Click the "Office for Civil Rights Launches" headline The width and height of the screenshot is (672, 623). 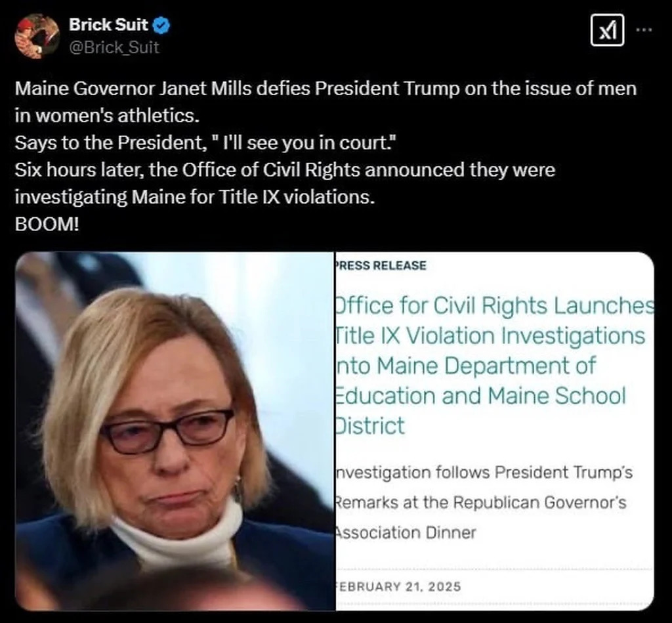click(x=495, y=306)
